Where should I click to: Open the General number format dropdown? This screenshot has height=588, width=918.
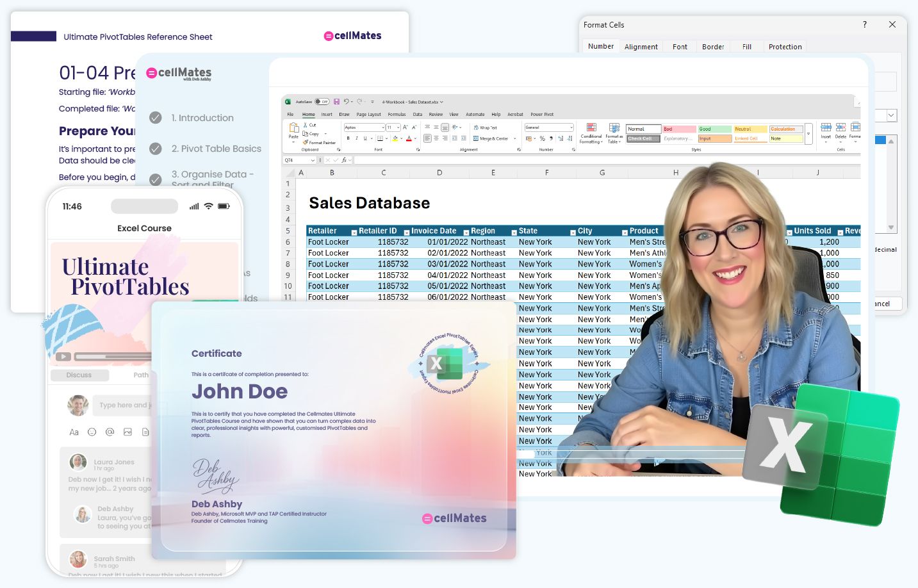570,127
